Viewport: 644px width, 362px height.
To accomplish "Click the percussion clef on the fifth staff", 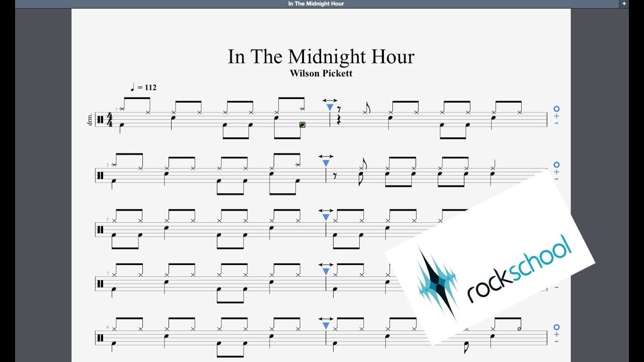I will pos(100,338).
